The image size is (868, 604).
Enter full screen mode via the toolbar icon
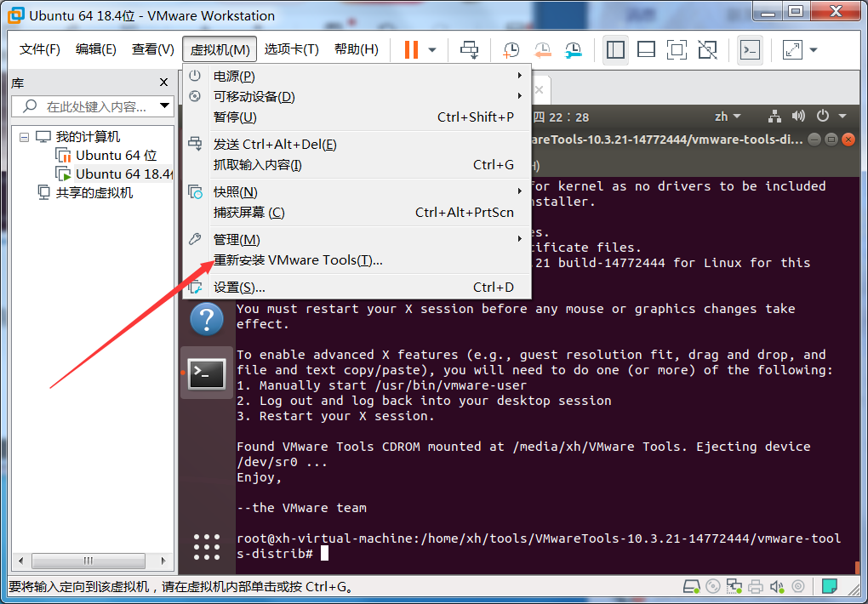677,50
